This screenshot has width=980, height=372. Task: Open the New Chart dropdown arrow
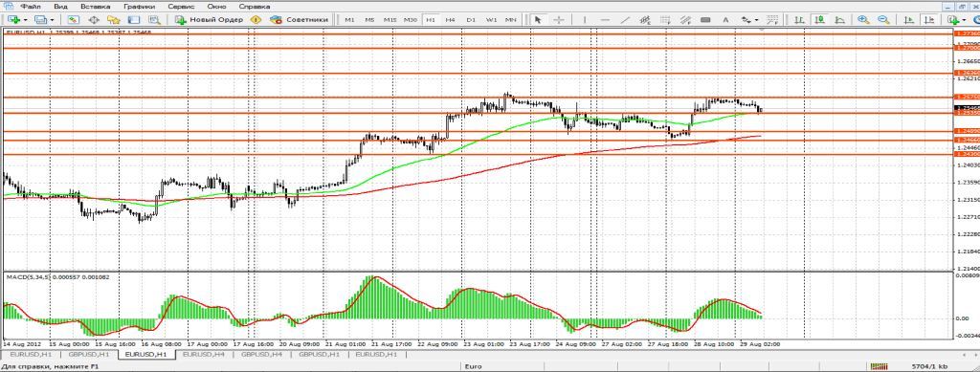coord(26,20)
